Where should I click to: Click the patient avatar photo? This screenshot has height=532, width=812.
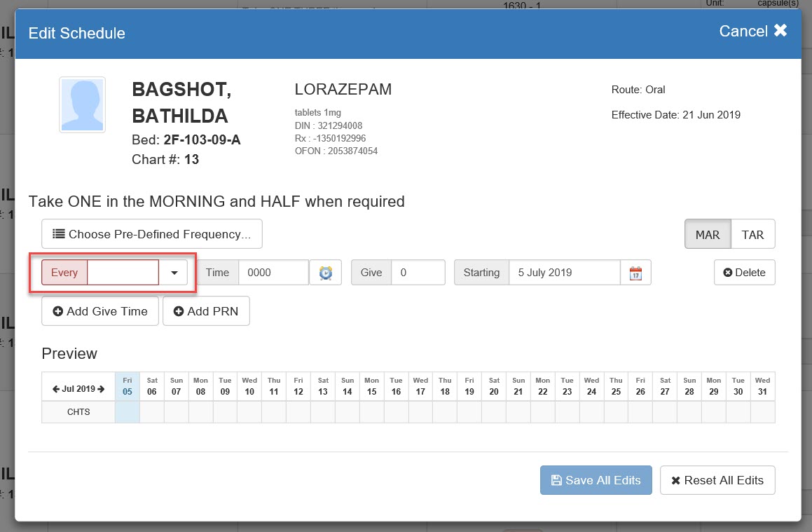click(x=82, y=105)
